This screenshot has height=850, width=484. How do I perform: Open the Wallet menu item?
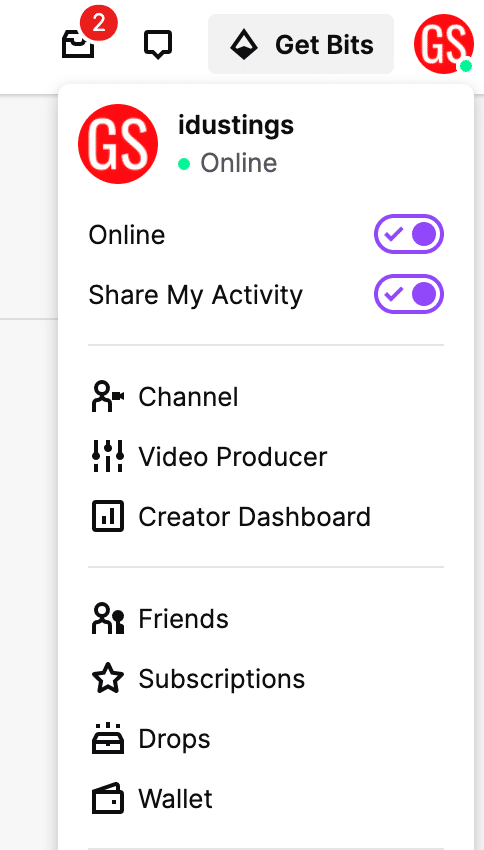click(266, 799)
